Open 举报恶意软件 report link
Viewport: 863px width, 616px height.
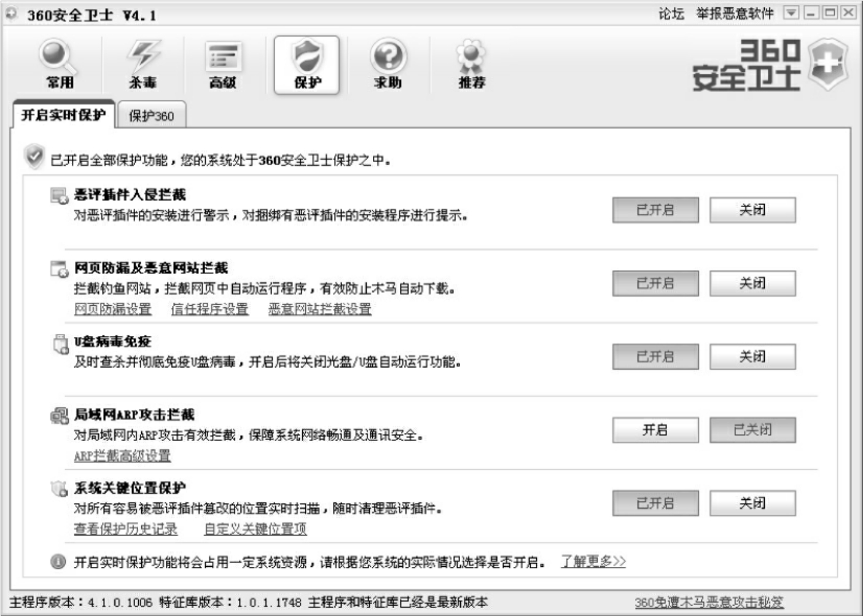735,14
